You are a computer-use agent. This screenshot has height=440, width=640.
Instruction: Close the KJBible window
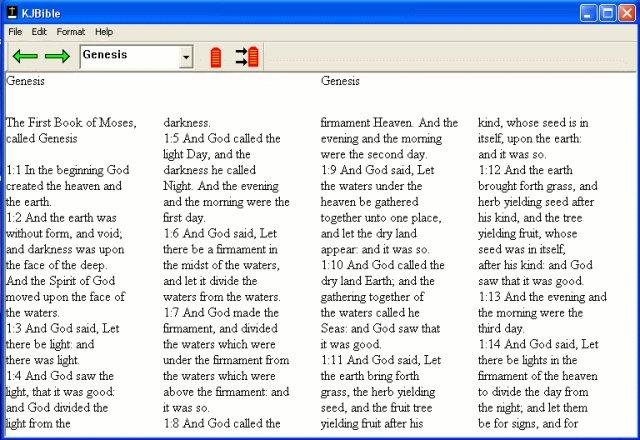click(627, 13)
